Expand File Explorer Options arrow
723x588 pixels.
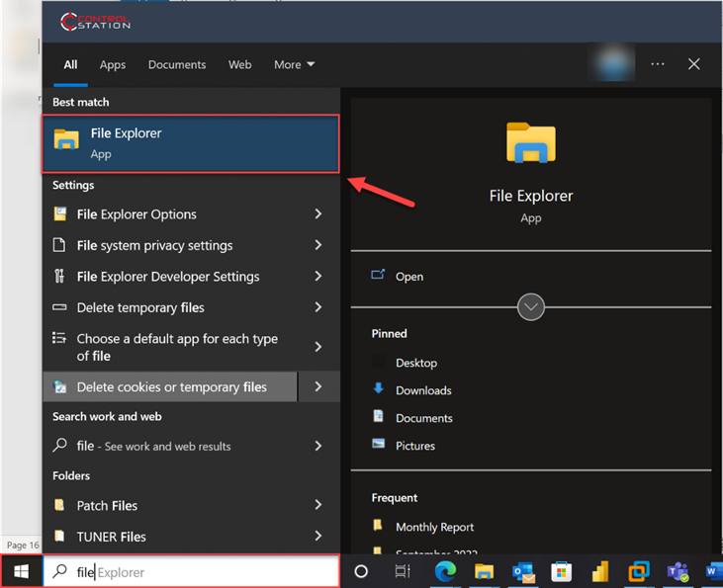coord(317,214)
